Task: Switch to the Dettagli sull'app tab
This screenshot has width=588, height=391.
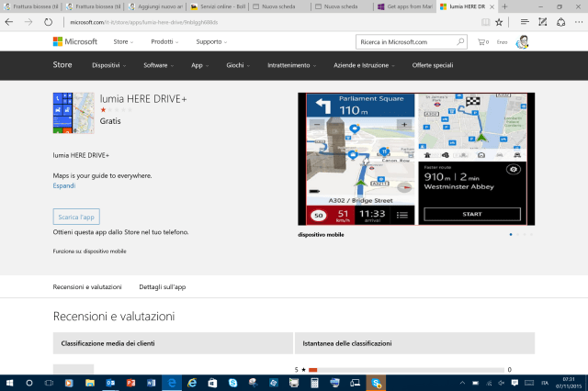Action: click(x=163, y=287)
